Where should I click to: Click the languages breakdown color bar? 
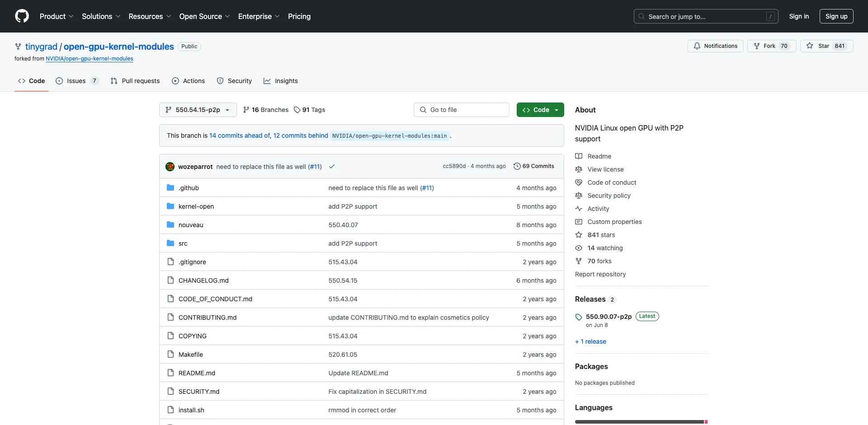(x=642, y=422)
